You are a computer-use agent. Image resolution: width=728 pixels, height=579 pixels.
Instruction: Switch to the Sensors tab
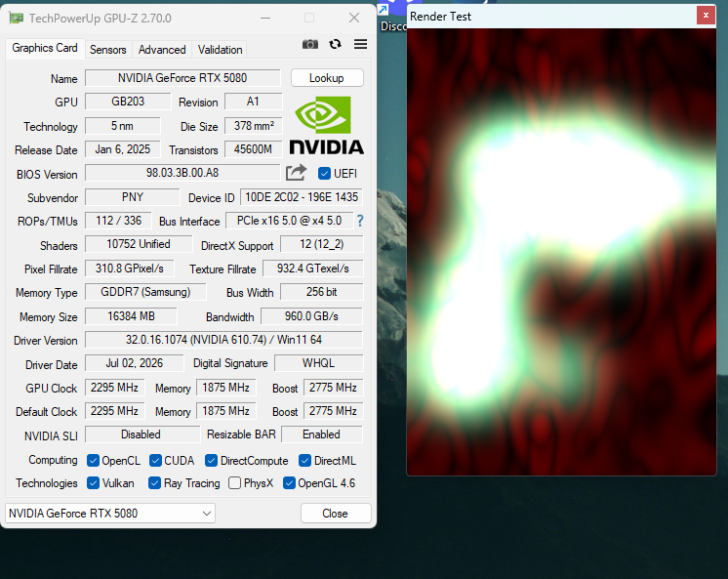click(x=107, y=49)
